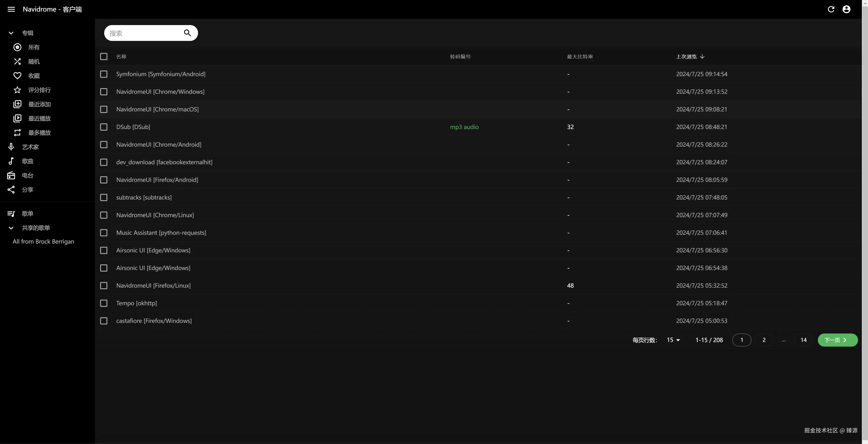Collapse the albums section chevron
This screenshot has width=868, height=444.
pos(11,33)
